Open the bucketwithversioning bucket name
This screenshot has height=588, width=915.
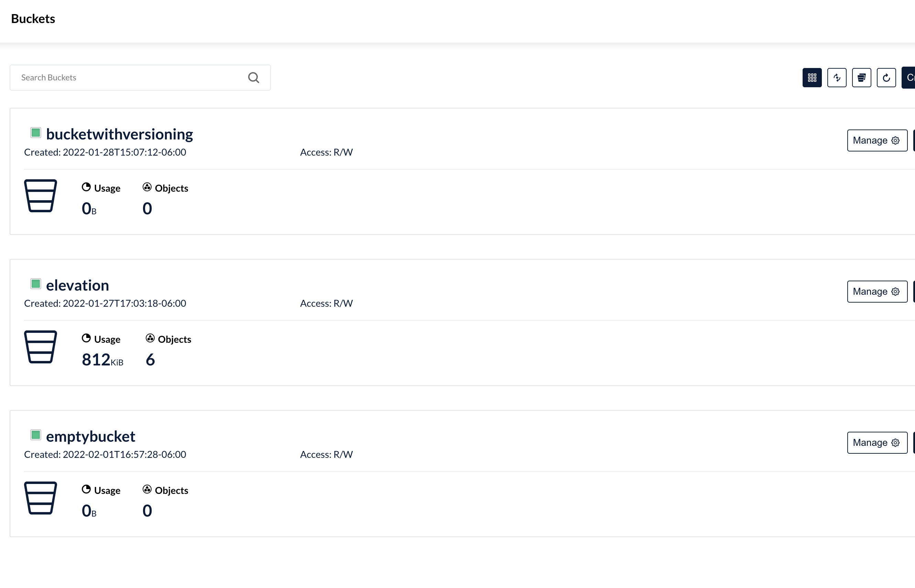(119, 134)
